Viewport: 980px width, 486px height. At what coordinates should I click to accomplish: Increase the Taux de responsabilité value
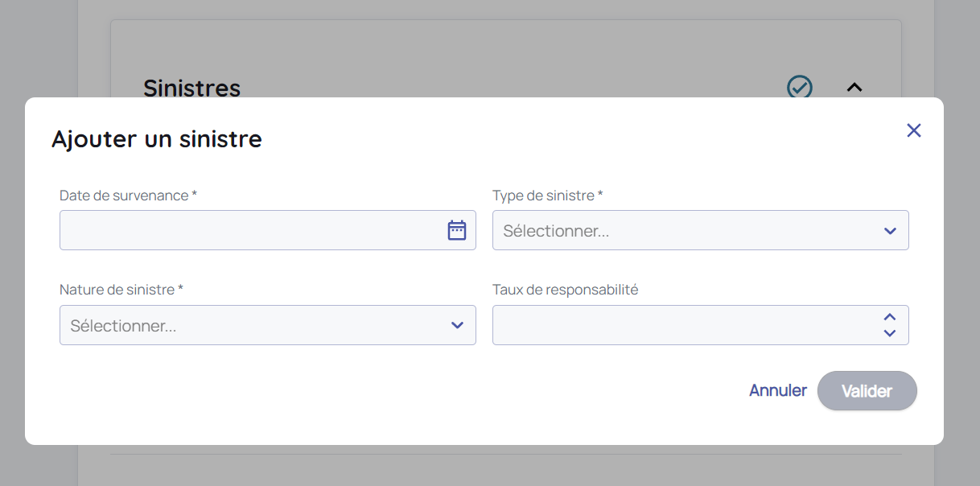[x=889, y=318]
